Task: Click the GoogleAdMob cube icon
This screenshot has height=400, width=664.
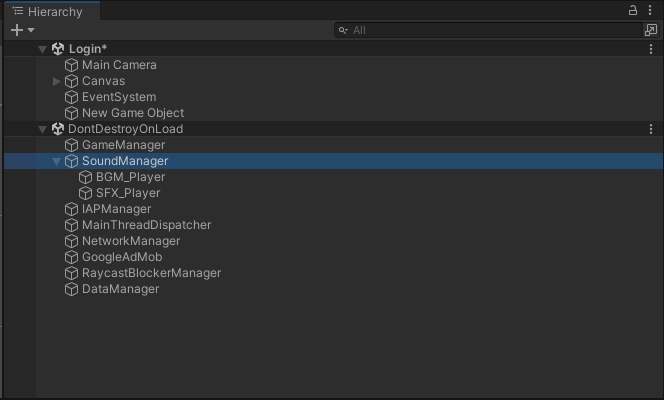Action: (x=72, y=258)
